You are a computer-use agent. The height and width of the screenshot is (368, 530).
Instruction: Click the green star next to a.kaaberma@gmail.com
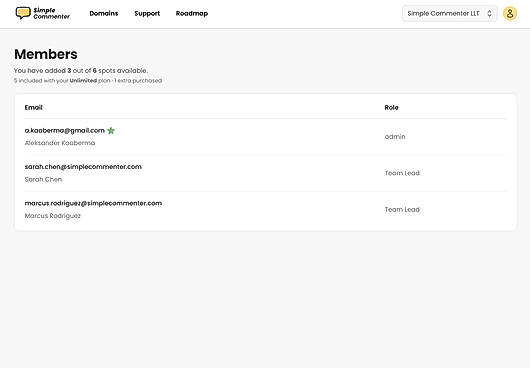click(x=111, y=131)
